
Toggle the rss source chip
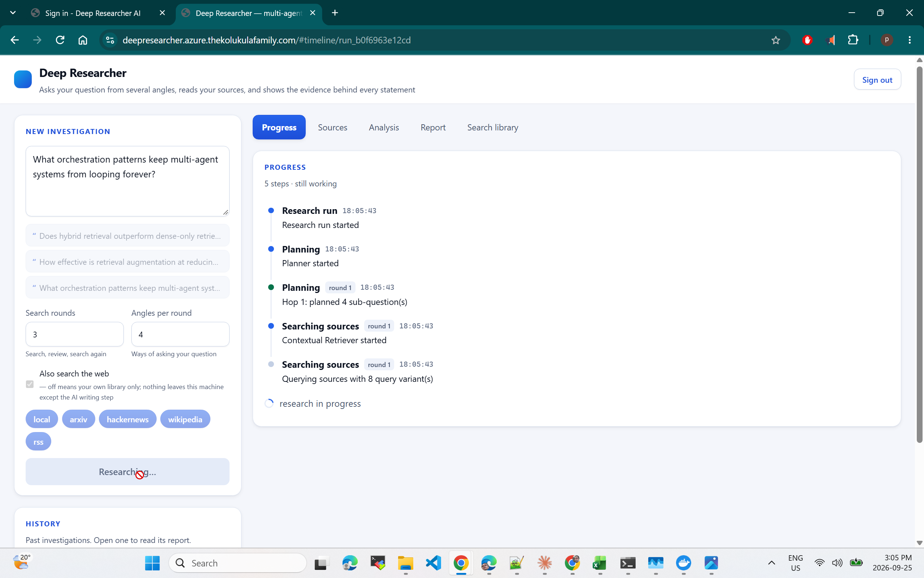(38, 441)
